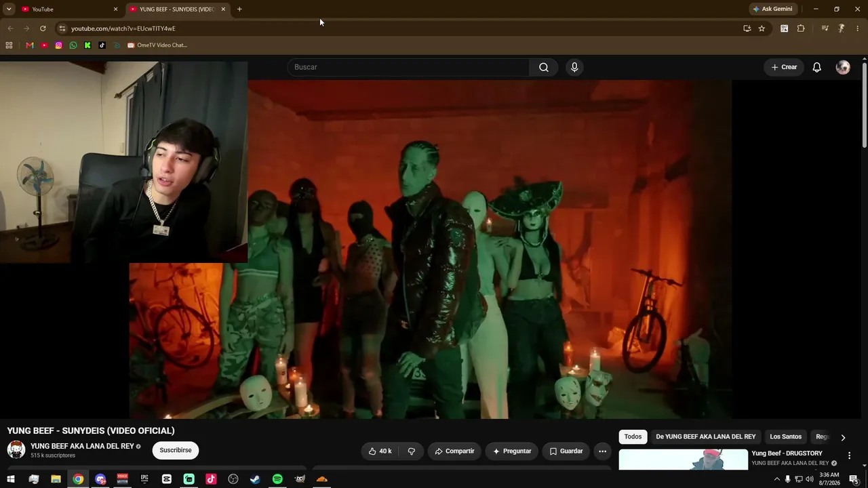Open the WhatsApp bookmark
Screen dimensions: 868x488
73,45
